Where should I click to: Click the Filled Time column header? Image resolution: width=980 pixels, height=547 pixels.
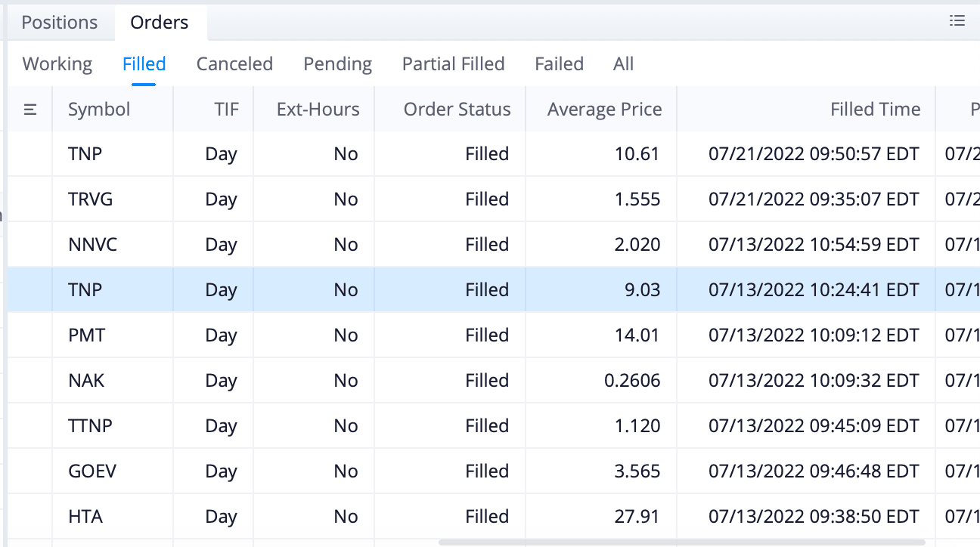[x=875, y=110]
